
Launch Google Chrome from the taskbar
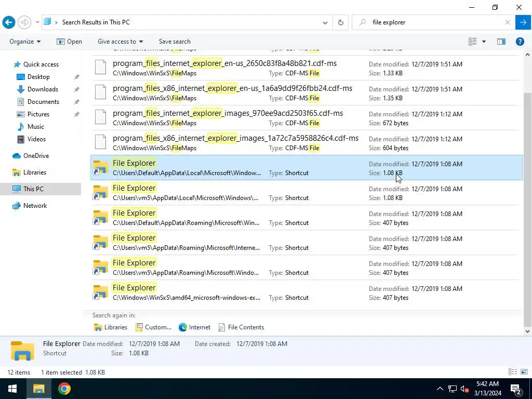(64, 389)
